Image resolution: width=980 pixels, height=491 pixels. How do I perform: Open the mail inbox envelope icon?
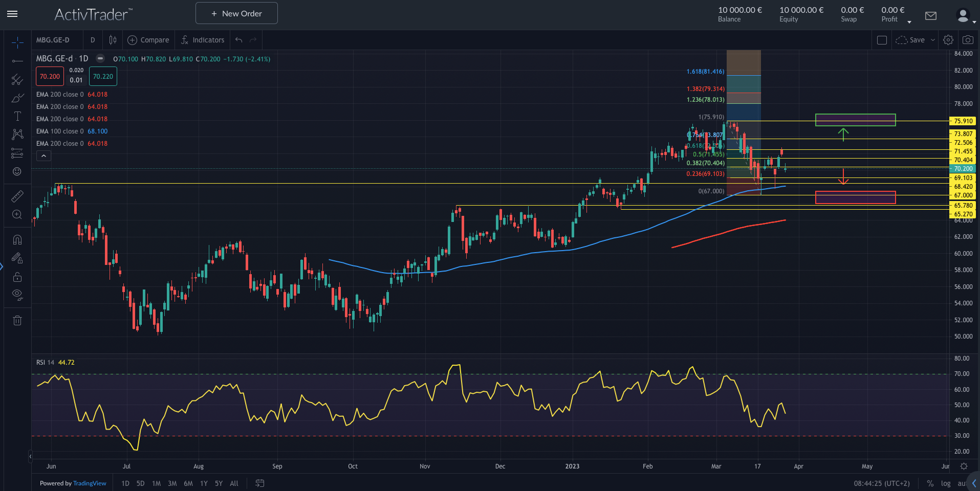[931, 16]
